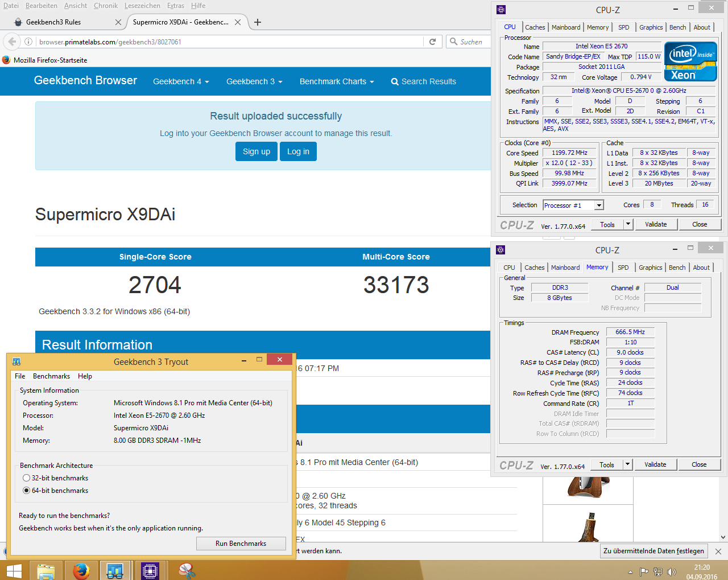Close the Geekbench3 Rules tab
Image resolution: width=728 pixels, height=580 pixels.
click(118, 22)
